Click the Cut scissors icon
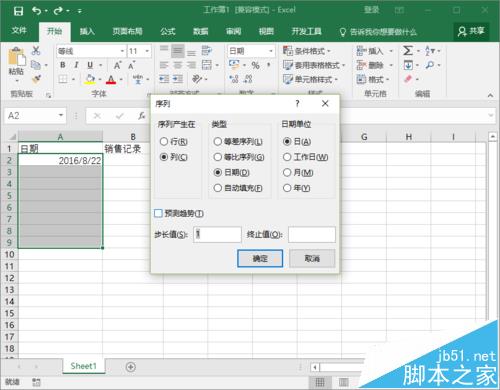 36,51
